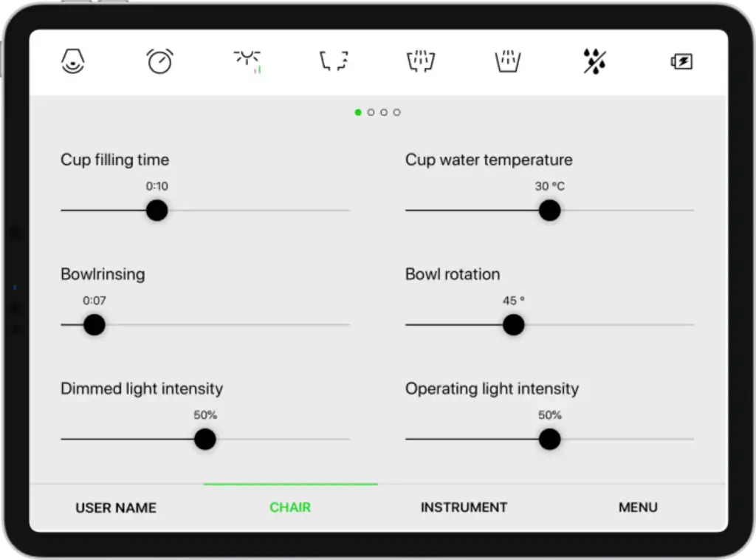Viewport: 756px width, 560px height.
Task: Open the USER NAME tab
Action: click(116, 508)
